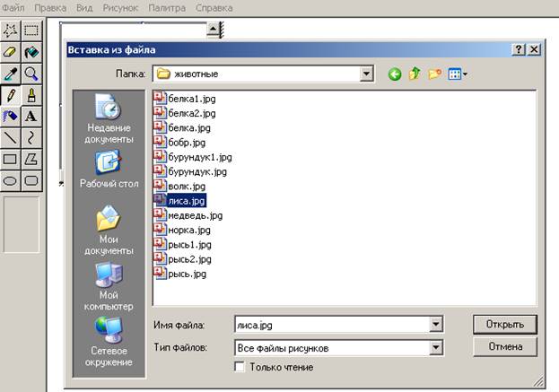Select the file медведь.jpg
This screenshot has height=392, width=559.
(188, 215)
